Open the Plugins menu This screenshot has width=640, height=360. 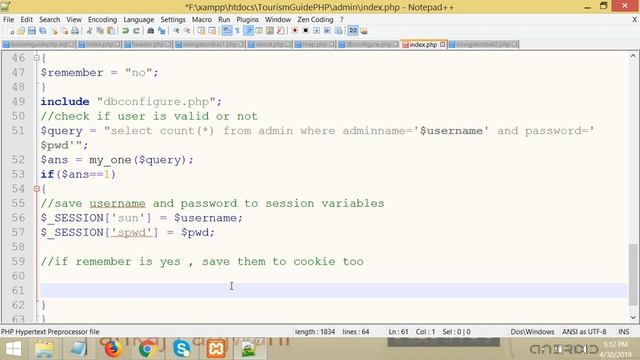tap(247, 20)
